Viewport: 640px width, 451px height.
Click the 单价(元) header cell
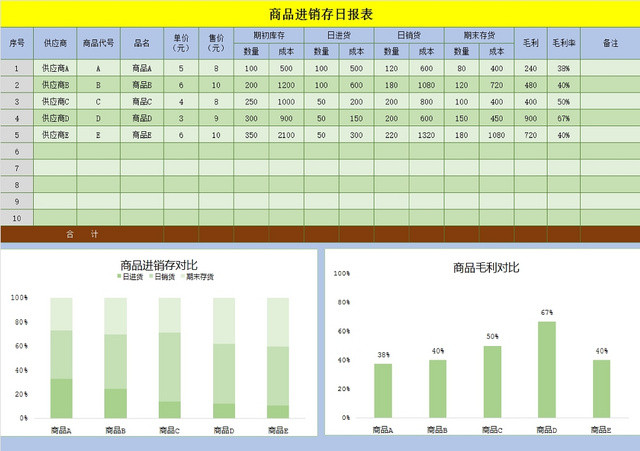181,43
